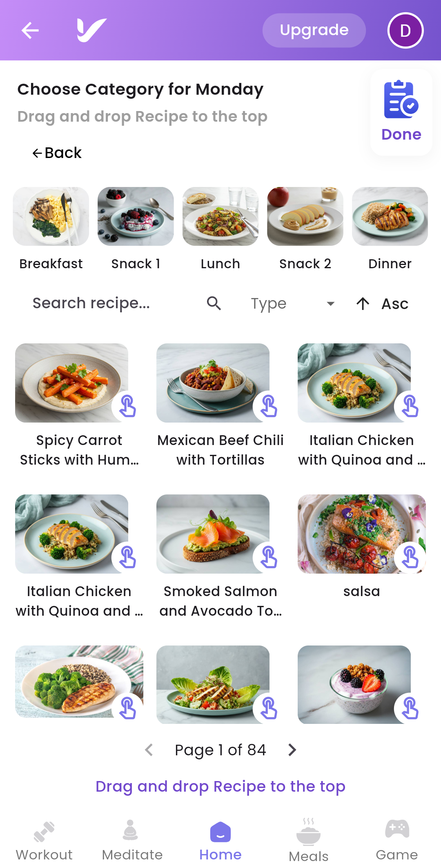
Task: Open the user profile avatar D
Action: [x=405, y=31]
